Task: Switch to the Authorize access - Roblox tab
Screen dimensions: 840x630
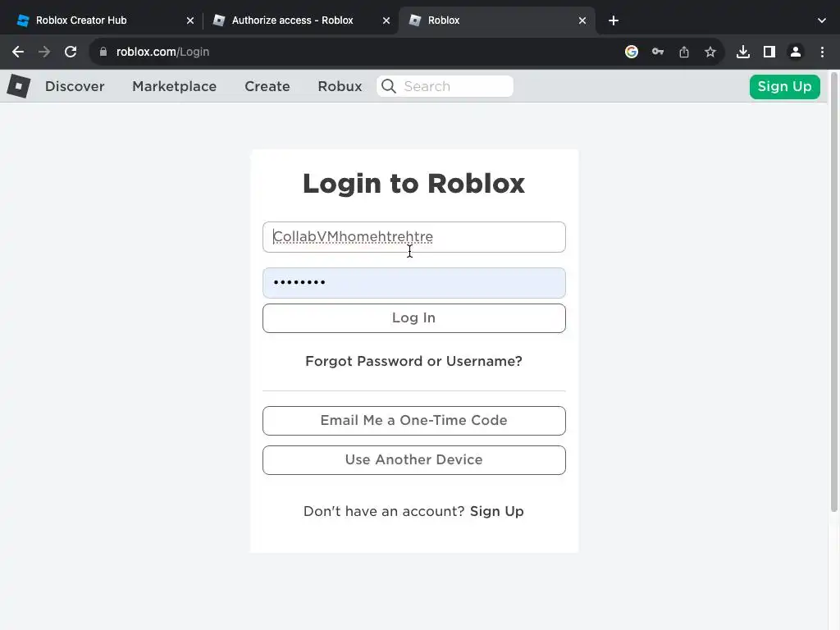Action: tap(301, 21)
